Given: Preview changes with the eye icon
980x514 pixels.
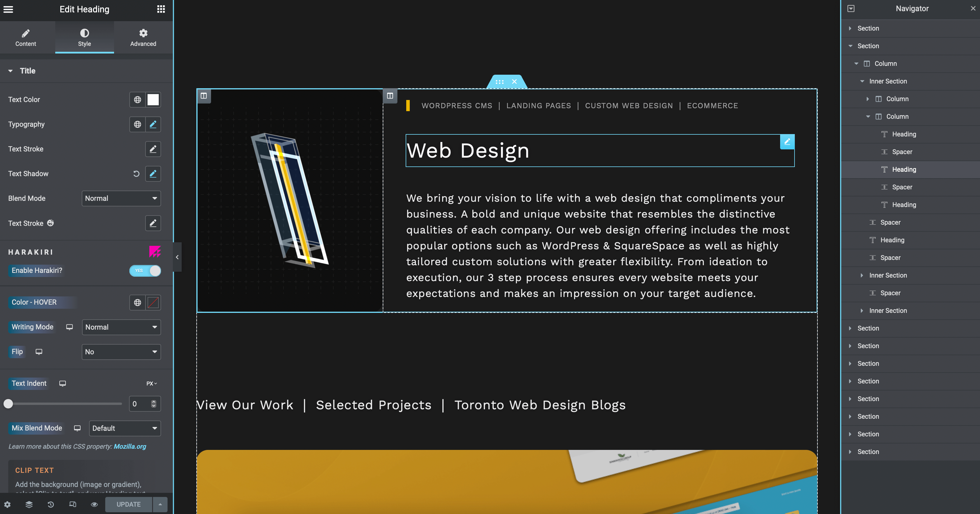Looking at the screenshot, I should pos(94,505).
